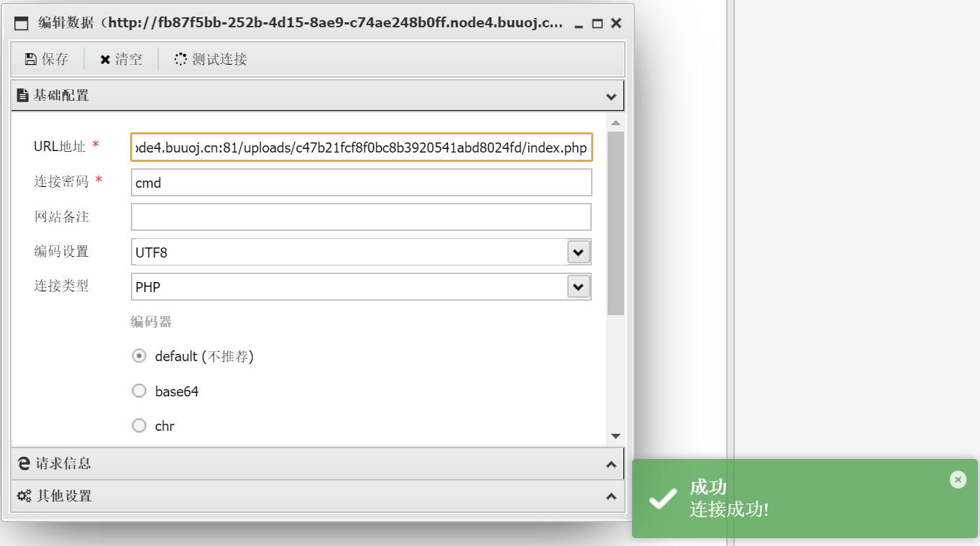980x546 pixels.
Task: Click the 网站备注 label
Action: [x=61, y=217]
